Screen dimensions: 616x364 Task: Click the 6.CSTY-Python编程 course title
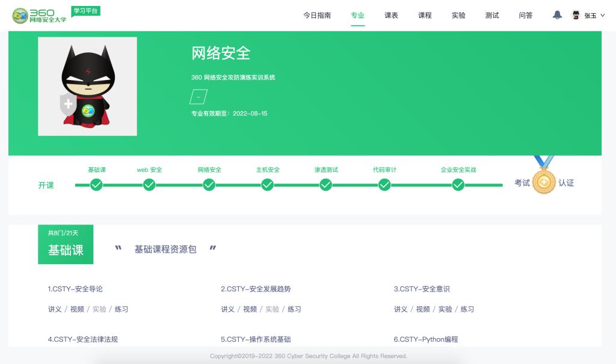click(426, 339)
